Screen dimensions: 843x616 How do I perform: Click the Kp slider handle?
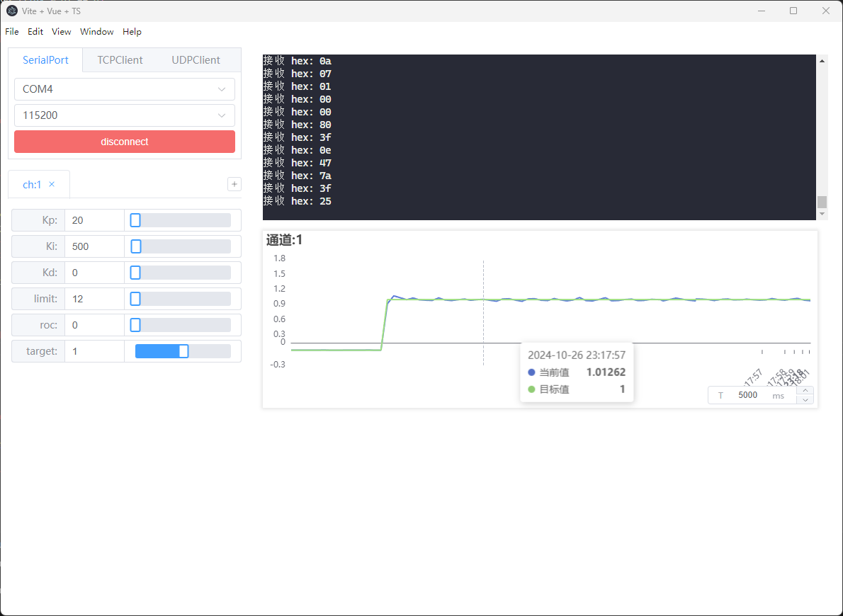pyautogui.click(x=135, y=220)
